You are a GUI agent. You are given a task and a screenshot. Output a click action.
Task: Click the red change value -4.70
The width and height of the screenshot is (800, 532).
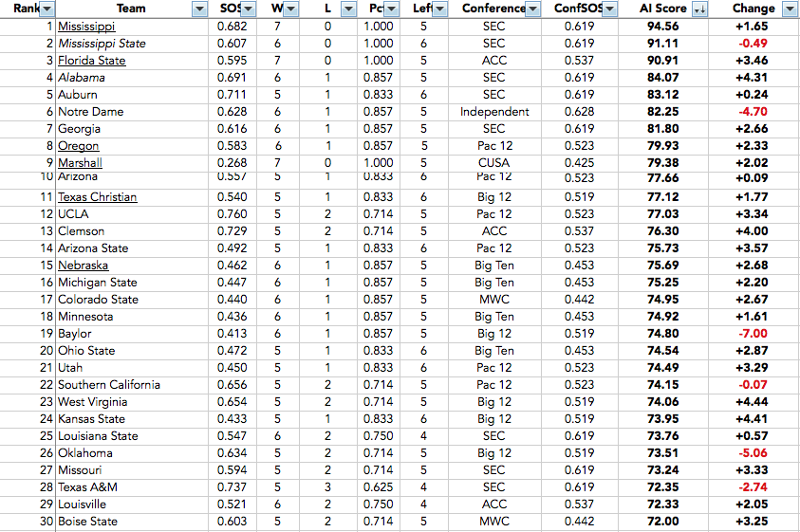[x=753, y=112]
